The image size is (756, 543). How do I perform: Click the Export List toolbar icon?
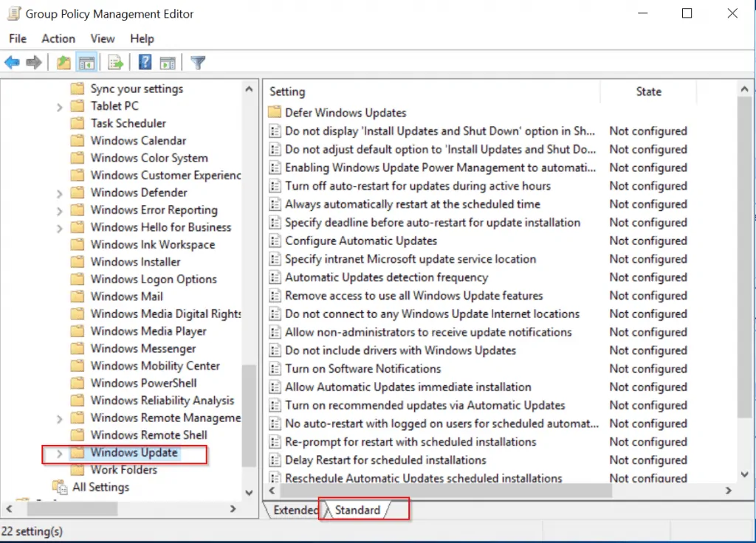click(115, 62)
